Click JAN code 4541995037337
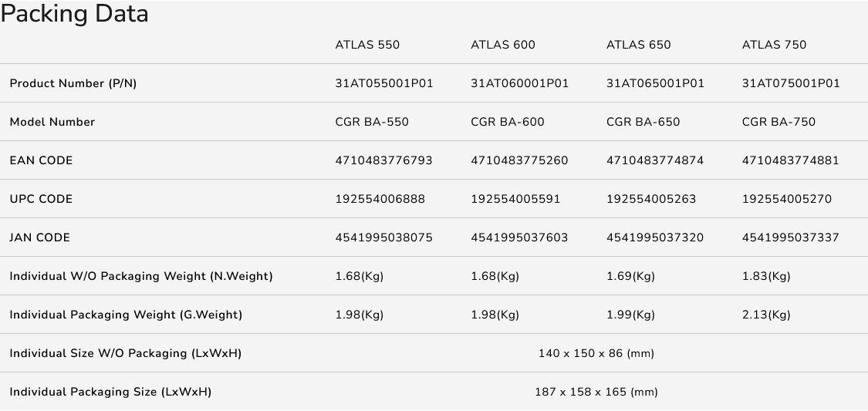This screenshot has height=411, width=868. pos(791,238)
